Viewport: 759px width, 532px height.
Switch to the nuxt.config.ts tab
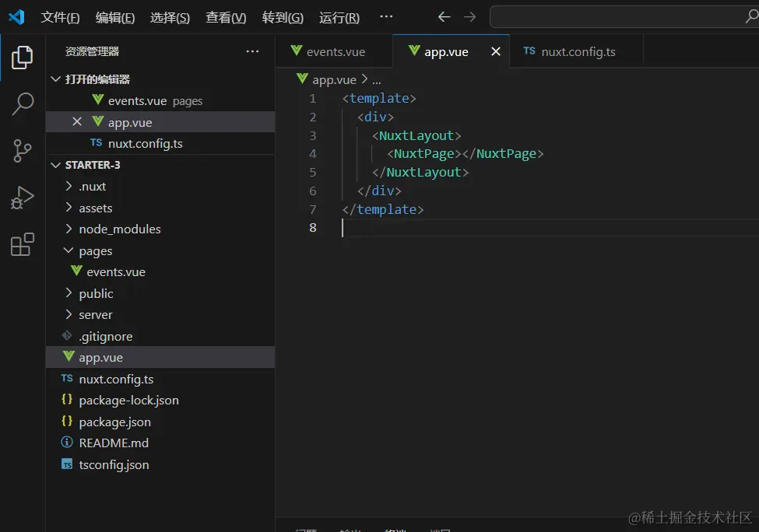pos(576,51)
